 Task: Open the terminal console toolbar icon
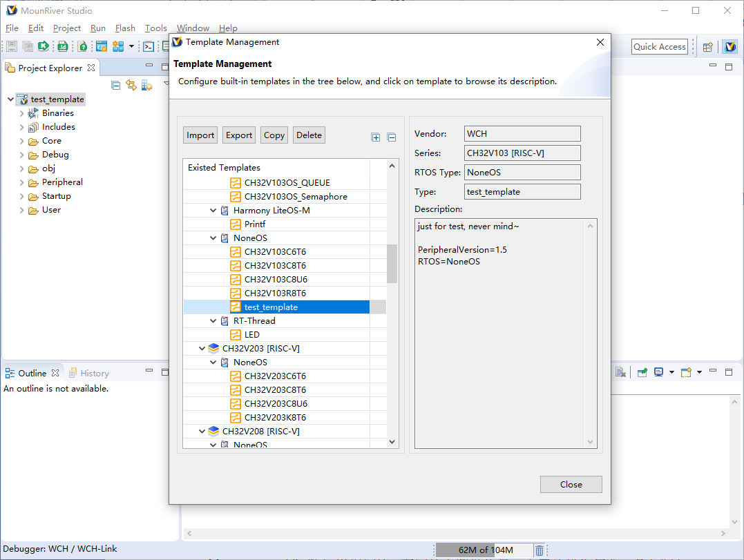[x=149, y=46]
